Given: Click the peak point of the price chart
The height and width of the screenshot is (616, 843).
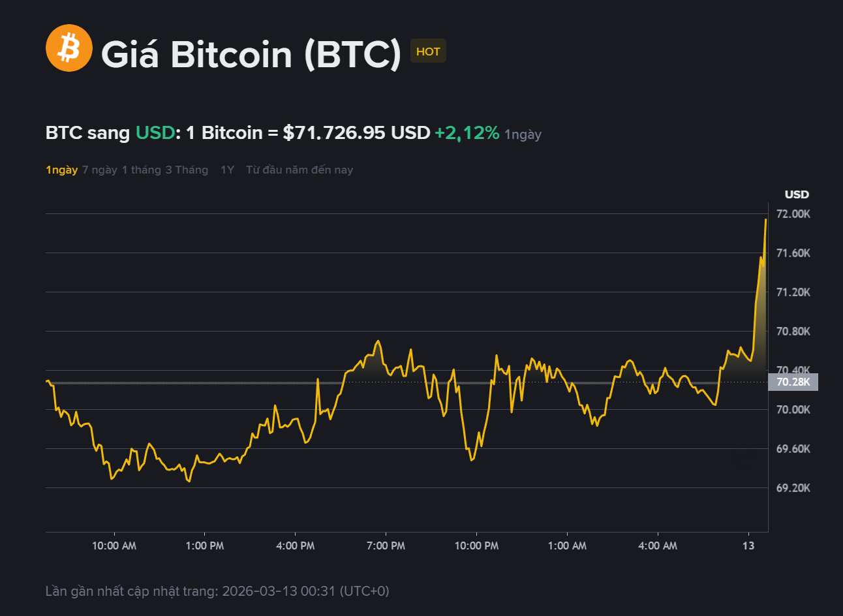Looking at the screenshot, I should pyautogui.click(x=764, y=222).
